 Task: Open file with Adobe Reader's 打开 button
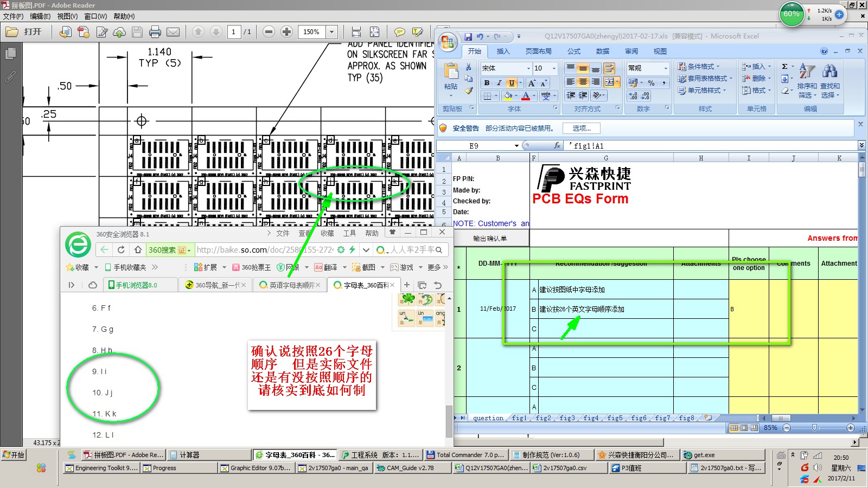[24, 32]
